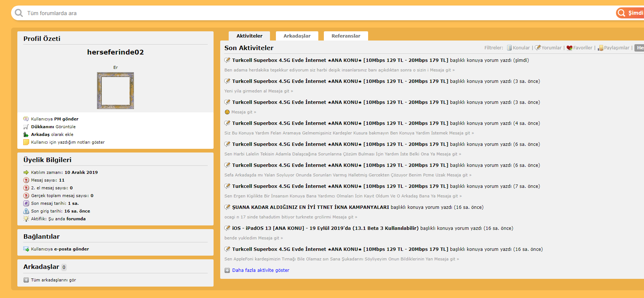Click Kullanıcıya PM gönder link

(55, 119)
